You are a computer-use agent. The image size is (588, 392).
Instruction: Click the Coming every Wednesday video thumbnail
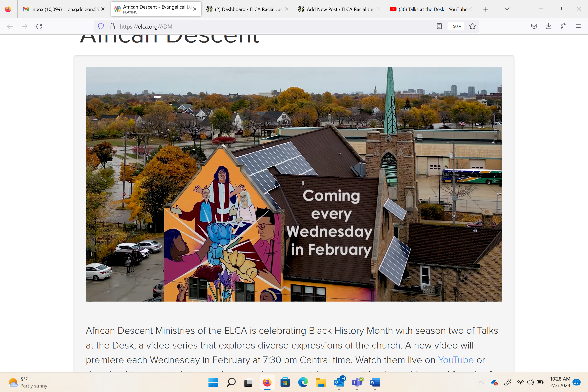(294, 184)
